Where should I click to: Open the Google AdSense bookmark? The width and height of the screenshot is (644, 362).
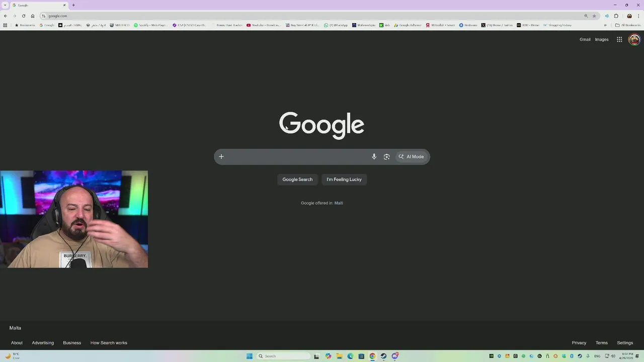click(408, 25)
